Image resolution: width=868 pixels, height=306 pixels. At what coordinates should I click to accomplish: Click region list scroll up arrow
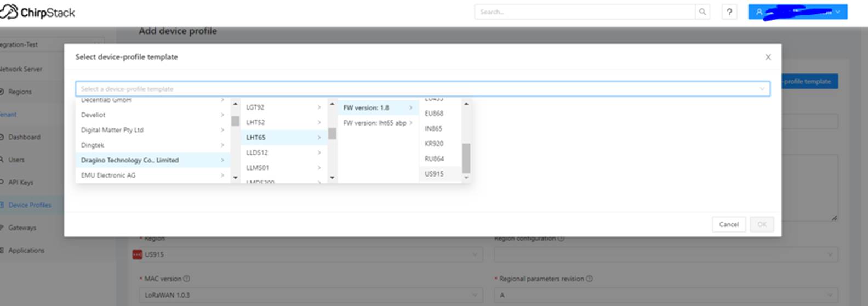point(466,104)
